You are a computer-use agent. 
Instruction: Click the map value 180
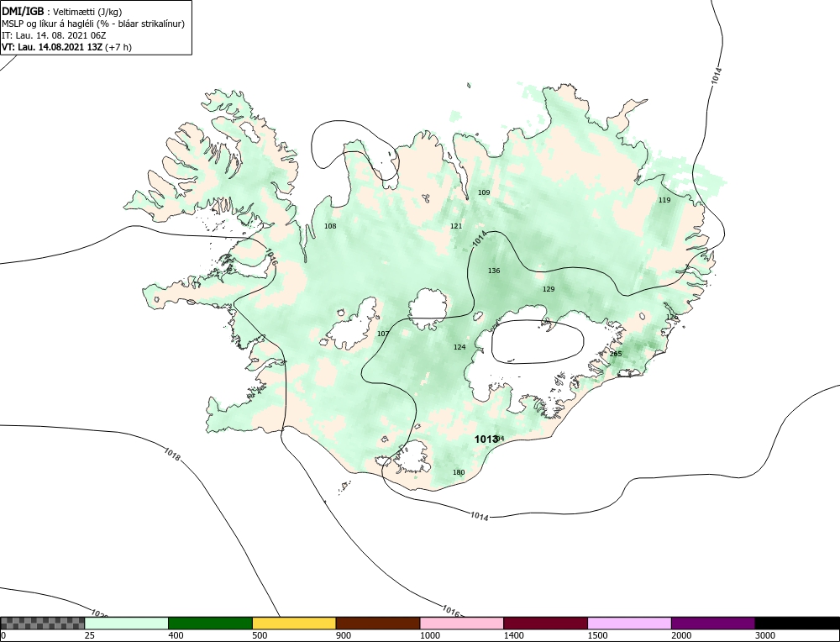(x=459, y=472)
